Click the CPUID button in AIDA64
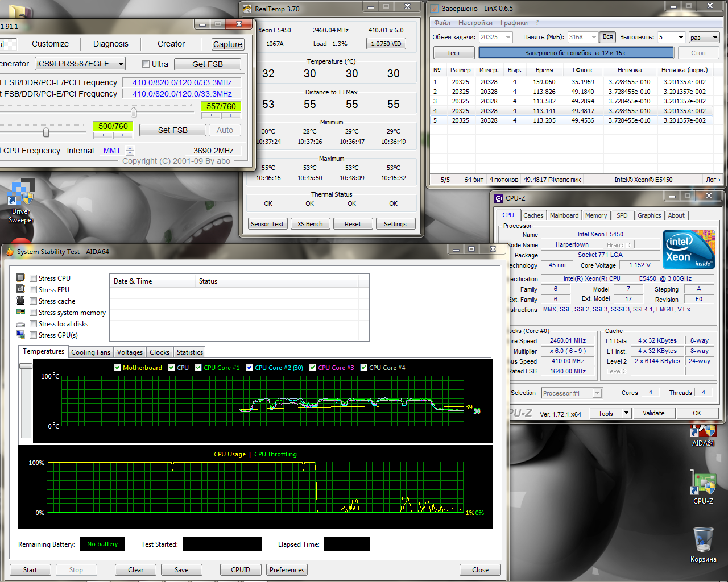The image size is (728, 582). tap(241, 569)
